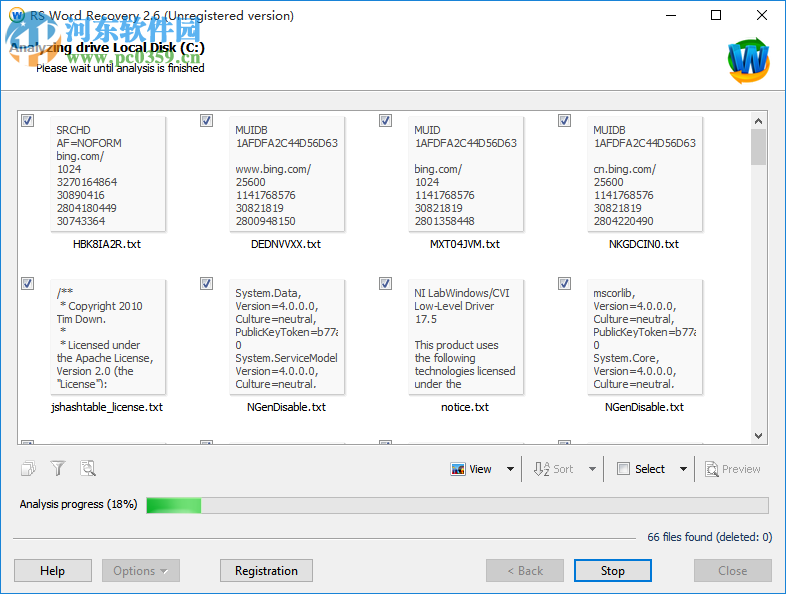Image resolution: width=786 pixels, height=594 pixels.
Task: Open the filter funnel icon
Action: (58, 469)
